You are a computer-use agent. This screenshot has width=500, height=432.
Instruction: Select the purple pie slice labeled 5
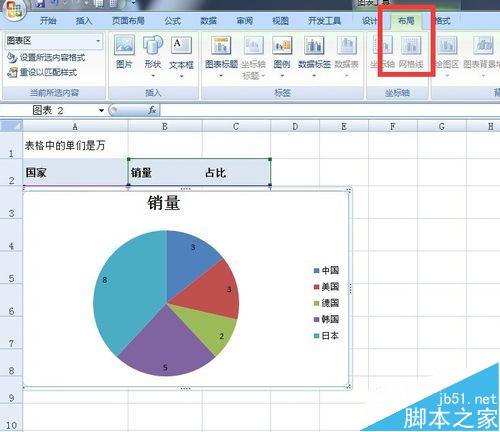(x=167, y=347)
